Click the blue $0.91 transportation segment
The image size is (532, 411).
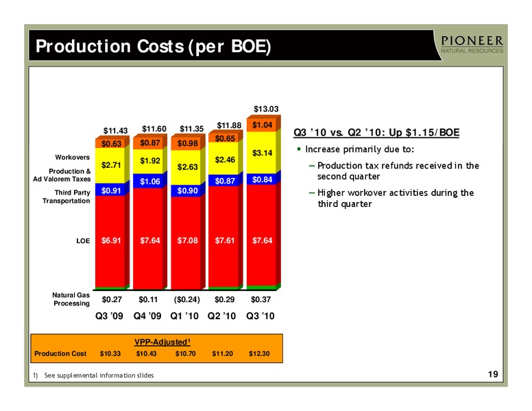pyautogui.click(x=111, y=190)
